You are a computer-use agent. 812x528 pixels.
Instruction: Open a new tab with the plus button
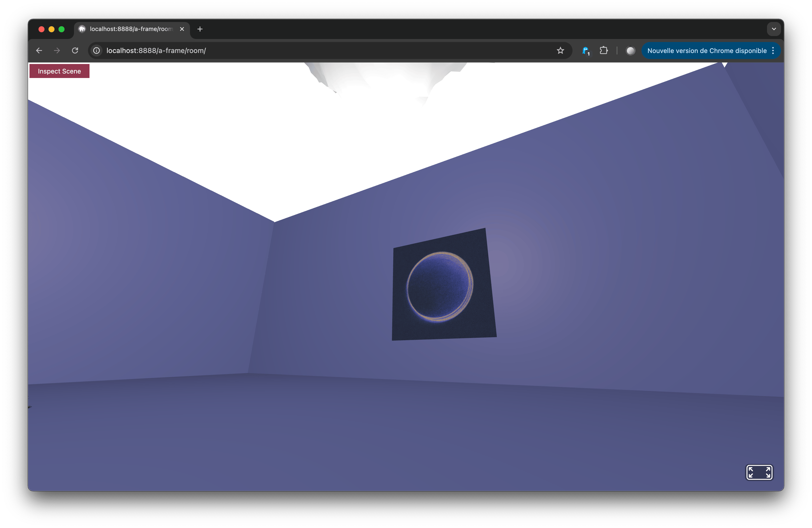point(200,29)
